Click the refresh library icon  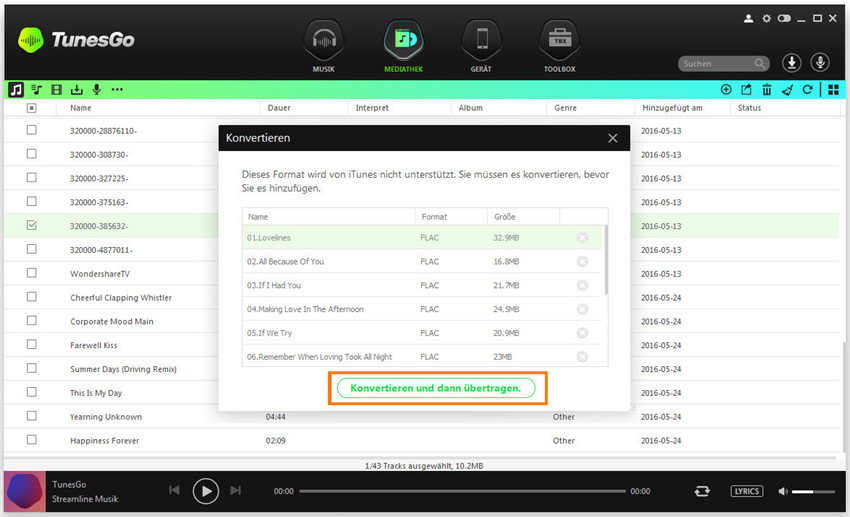[807, 90]
